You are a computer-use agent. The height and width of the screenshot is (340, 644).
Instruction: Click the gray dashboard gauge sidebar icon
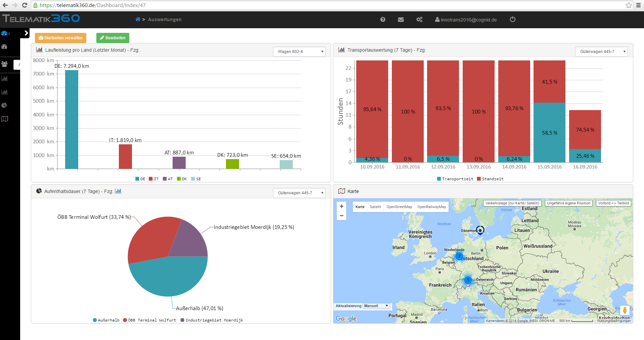(4, 47)
